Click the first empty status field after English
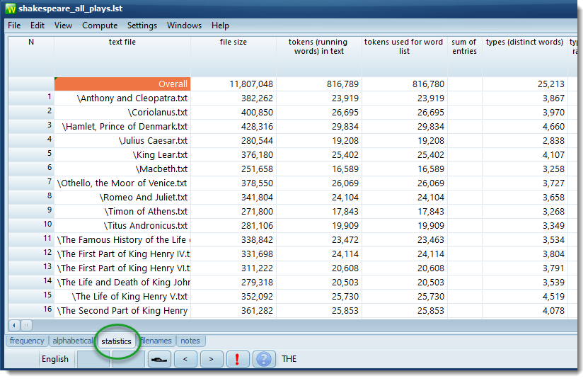The image size is (588, 381). tap(93, 359)
